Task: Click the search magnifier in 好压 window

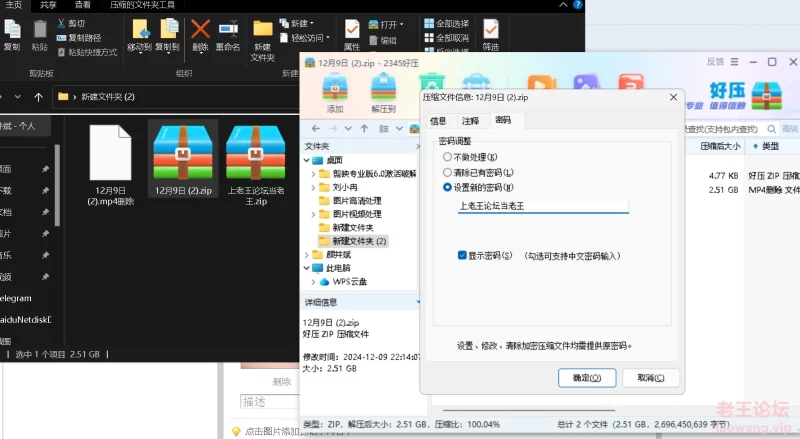Action: pyautogui.click(x=771, y=129)
